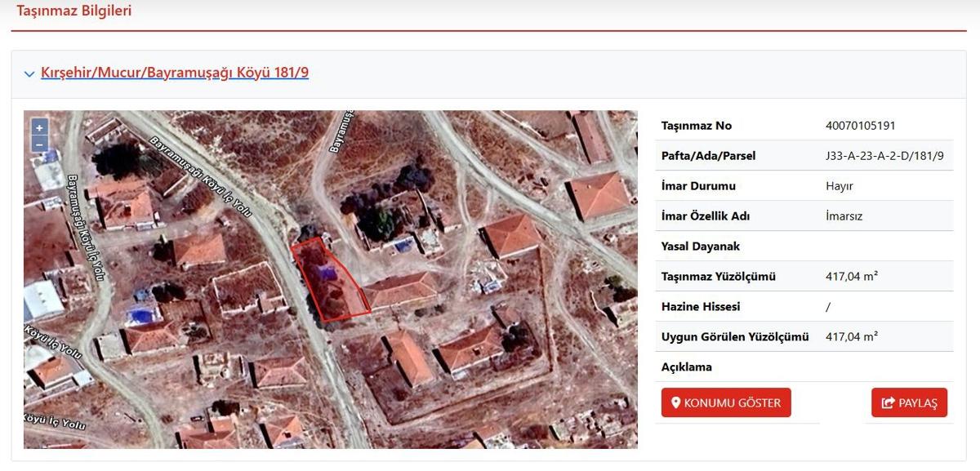Click the Açıklama row label
Screen dimensions: 980x471
tap(686, 367)
